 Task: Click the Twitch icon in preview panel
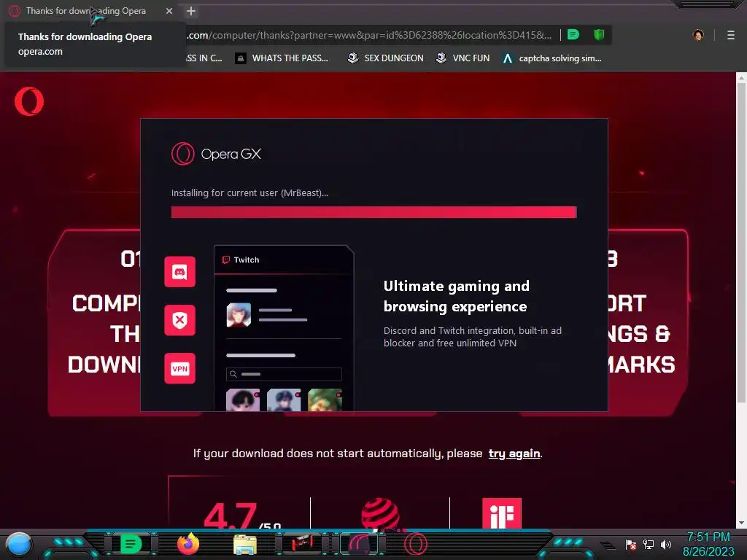[x=226, y=260]
